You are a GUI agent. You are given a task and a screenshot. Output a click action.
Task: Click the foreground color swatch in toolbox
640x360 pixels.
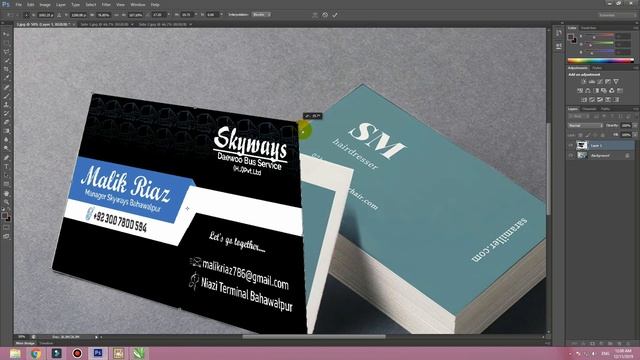point(4,215)
